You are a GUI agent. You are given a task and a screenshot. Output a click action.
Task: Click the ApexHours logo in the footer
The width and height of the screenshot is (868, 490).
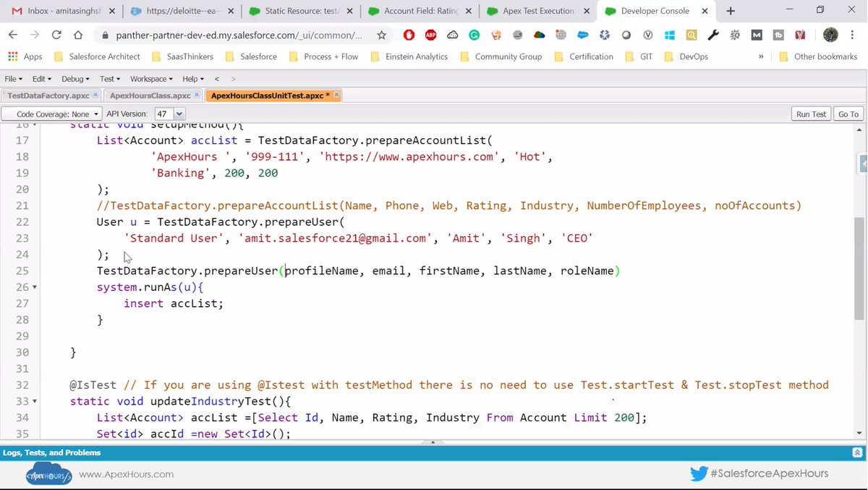(48, 475)
